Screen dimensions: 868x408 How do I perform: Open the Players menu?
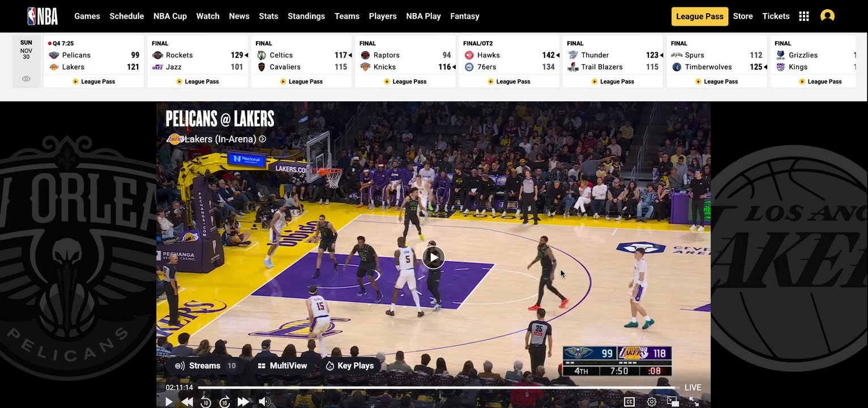click(x=383, y=16)
